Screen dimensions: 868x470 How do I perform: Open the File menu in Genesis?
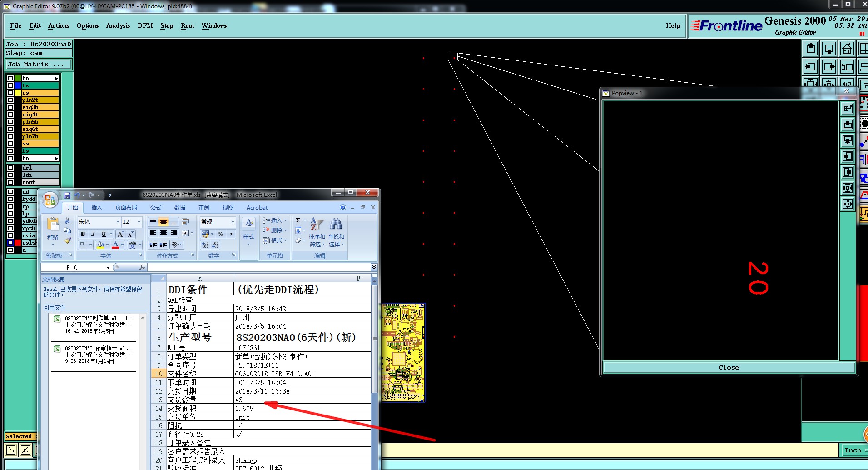tap(16, 25)
